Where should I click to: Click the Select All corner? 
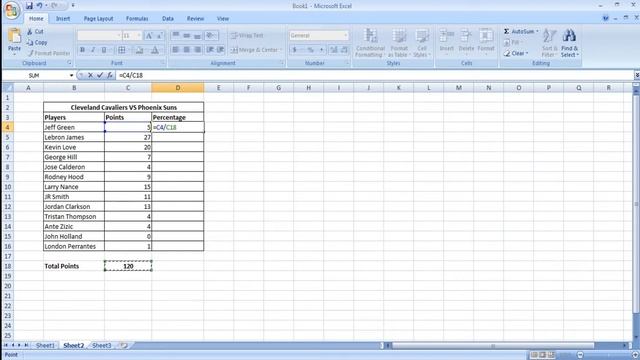tap(8, 88)
